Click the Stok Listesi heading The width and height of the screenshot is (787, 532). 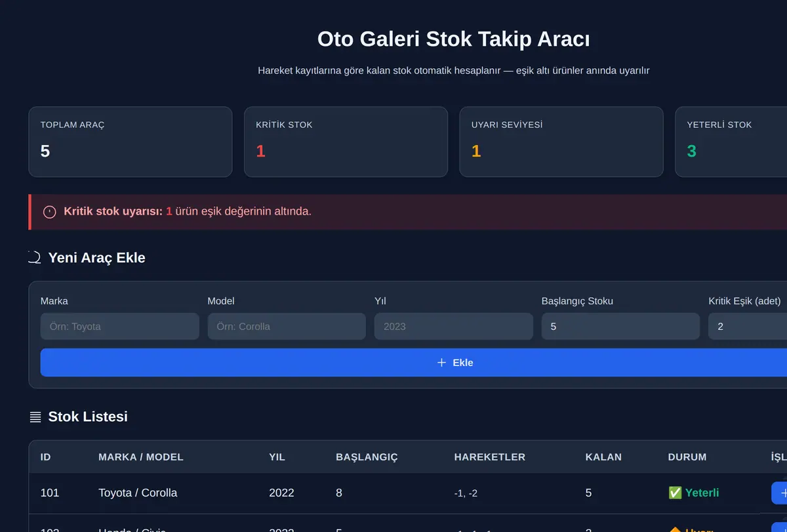88,417
